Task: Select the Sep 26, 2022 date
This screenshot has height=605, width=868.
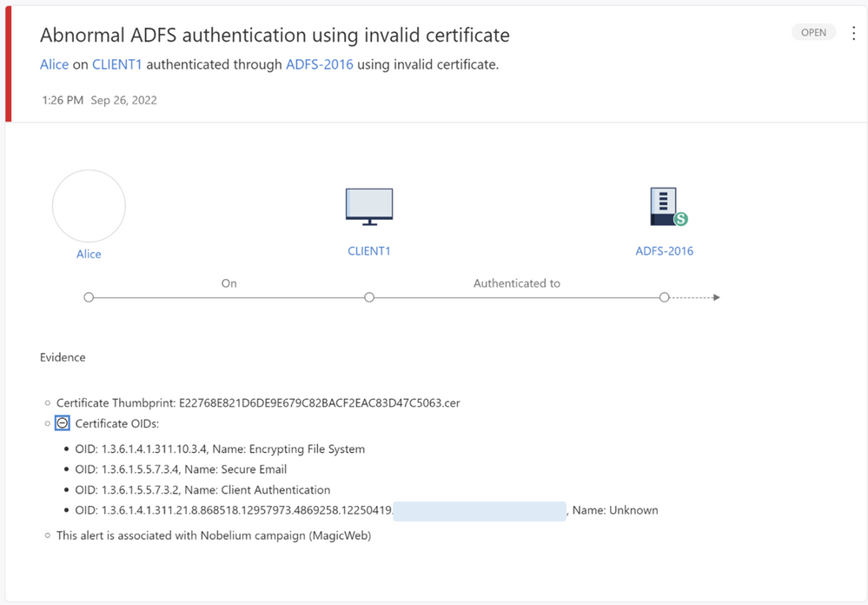Action: coord(124,100)
